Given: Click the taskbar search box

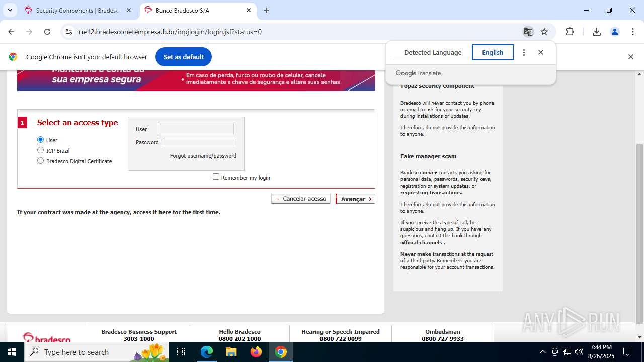Looking at the screenshot, I should pos(97,352).
